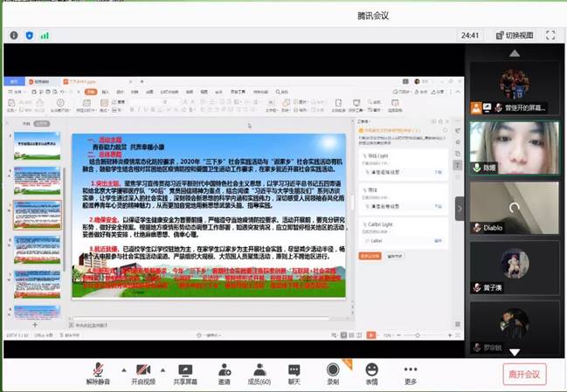Open the invite (邀请) icon
567x392 pixels.
[x=225, y=370]
